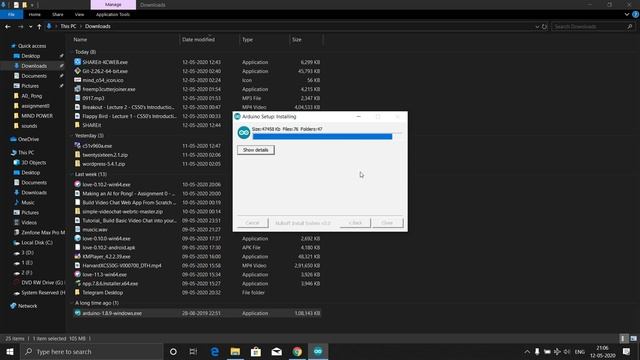Select This PC in the navigation pane

pyautogui.click(x=26, y=153)
